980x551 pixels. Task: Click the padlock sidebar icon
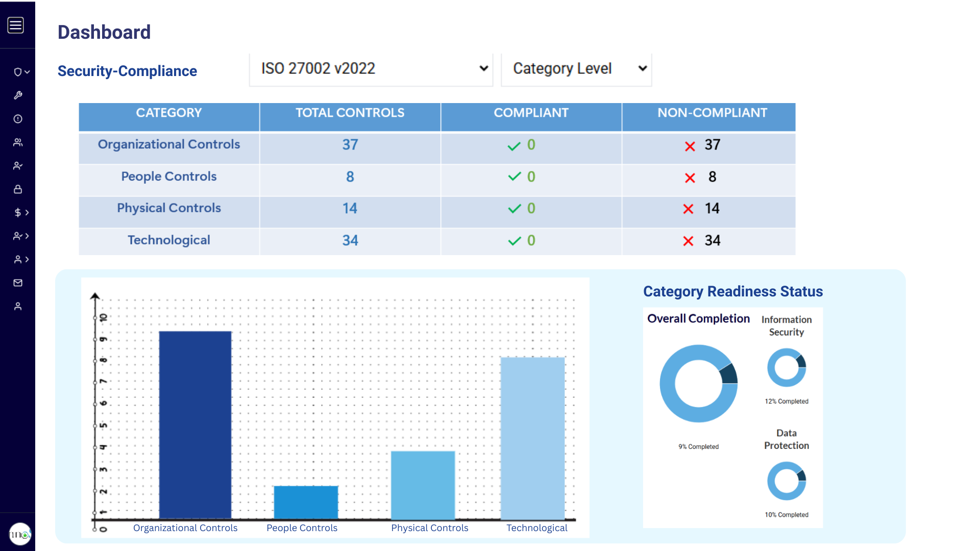18,189
